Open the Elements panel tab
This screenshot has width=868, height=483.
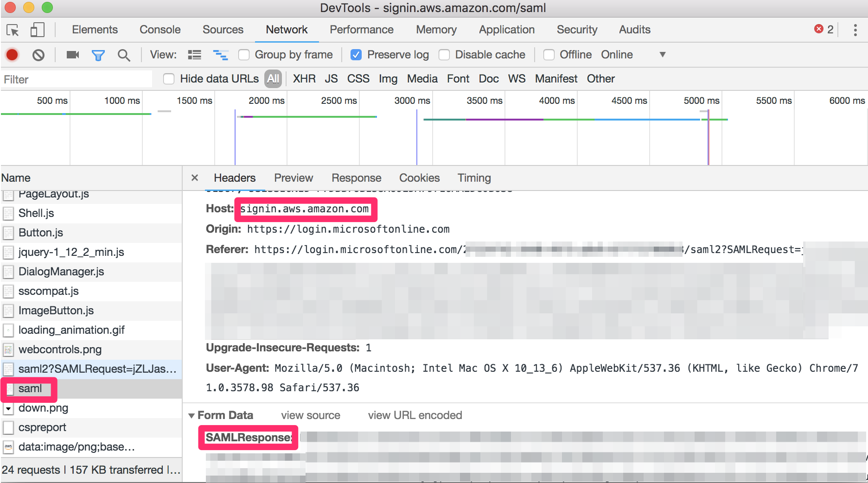(x=95, y=30)
